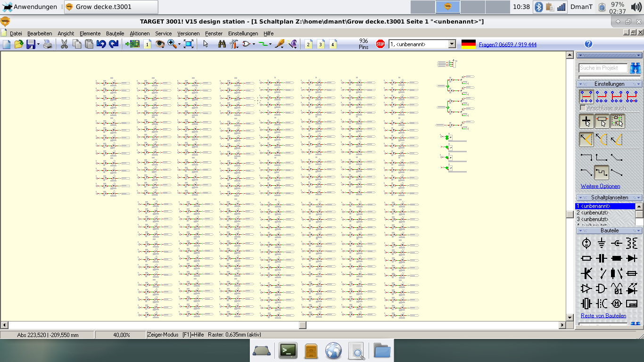The image size is (644, 362).
Task: Insert a resistor from Bauteile panel
Action: coord(586,258)
